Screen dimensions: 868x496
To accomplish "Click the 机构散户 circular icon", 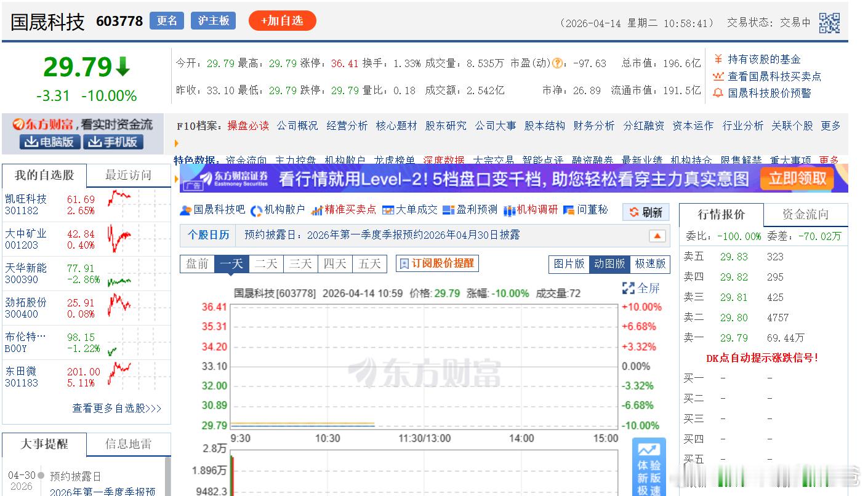I will click(256, 210).
